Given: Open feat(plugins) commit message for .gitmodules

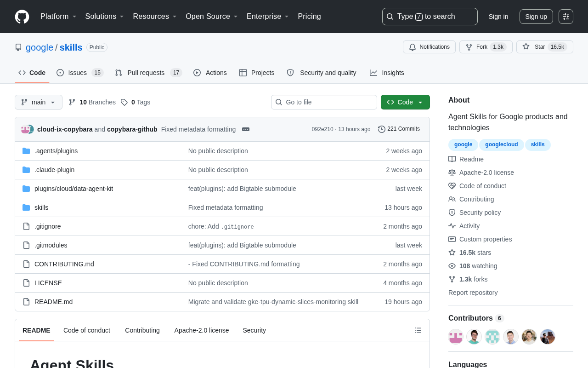Looking at the screenshot, I should coord(242,245).
